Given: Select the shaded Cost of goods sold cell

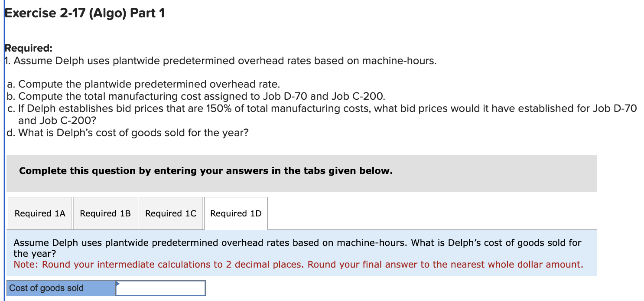Looking at the screenshot, I should (61, 288).
